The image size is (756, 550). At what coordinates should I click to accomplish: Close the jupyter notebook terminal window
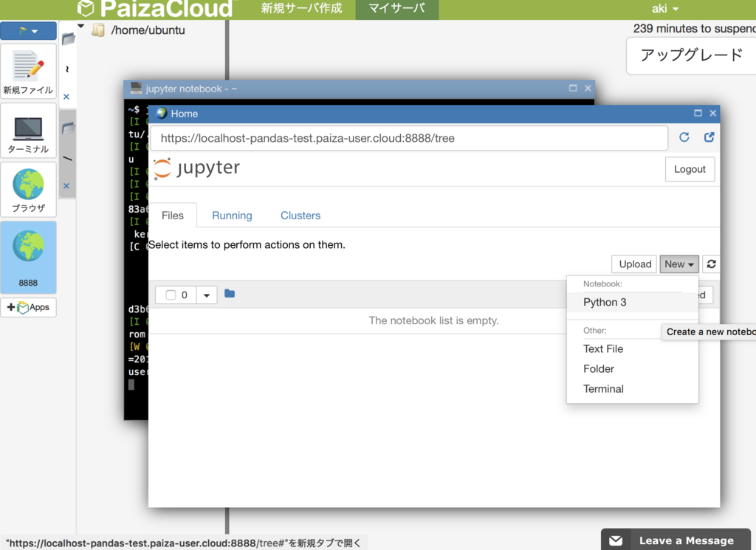[x=588, y=88]
